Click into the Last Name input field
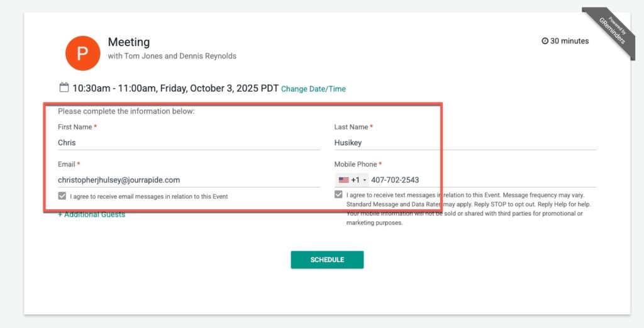Image resolution: width=644 pixels, height=328 pixels. coord(465,143)
